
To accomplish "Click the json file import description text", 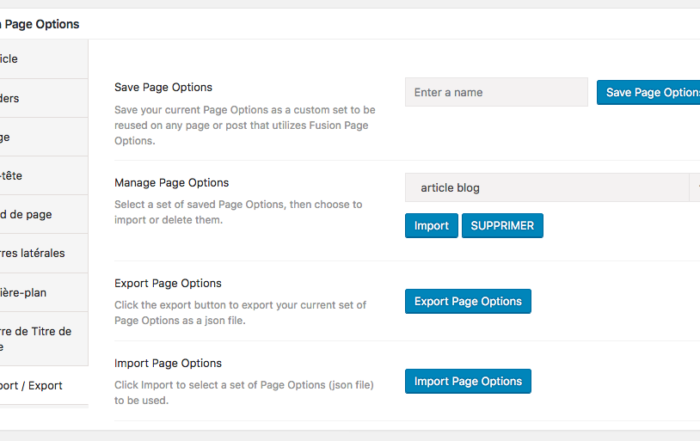I will point(244,392).
